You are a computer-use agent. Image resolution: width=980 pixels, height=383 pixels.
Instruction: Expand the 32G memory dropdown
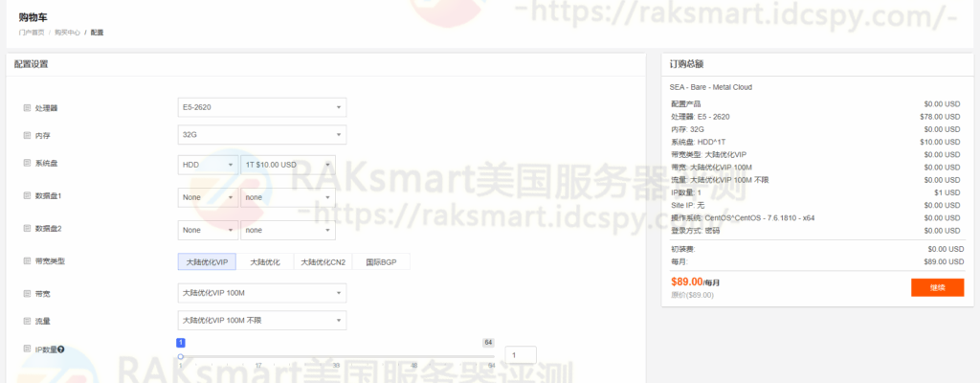261,135
